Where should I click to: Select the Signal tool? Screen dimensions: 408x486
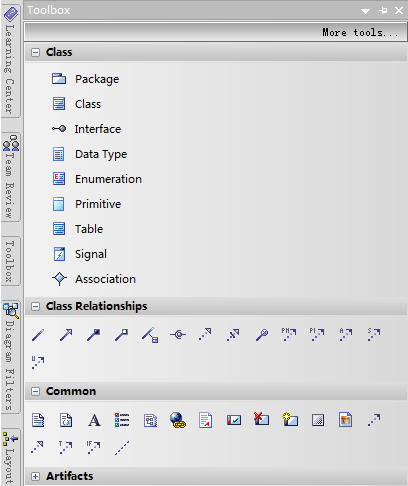click(x=79, y=254)
